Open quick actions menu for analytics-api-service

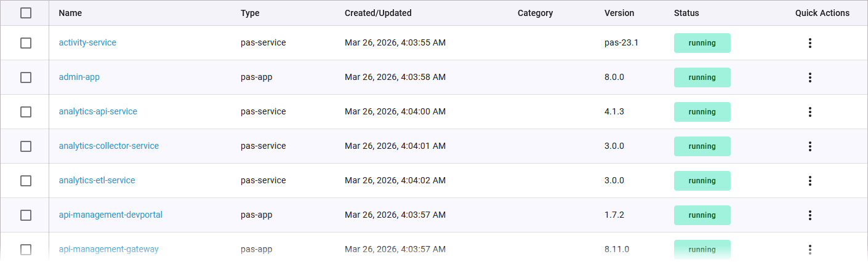coord(810,112)
